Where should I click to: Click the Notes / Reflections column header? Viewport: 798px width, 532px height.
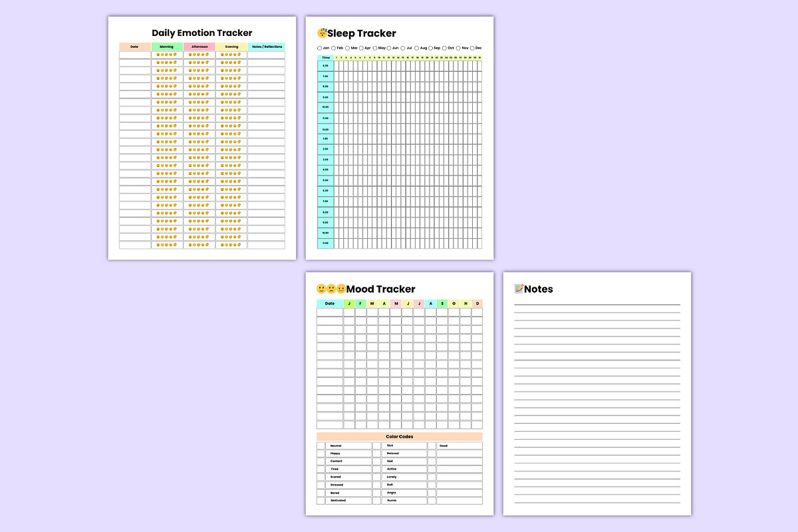(267, 47)
